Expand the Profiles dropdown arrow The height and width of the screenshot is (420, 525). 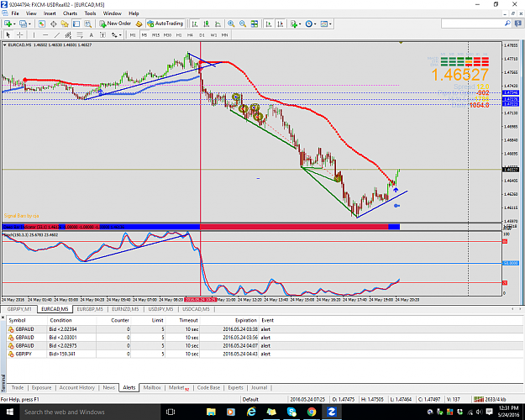29,24
